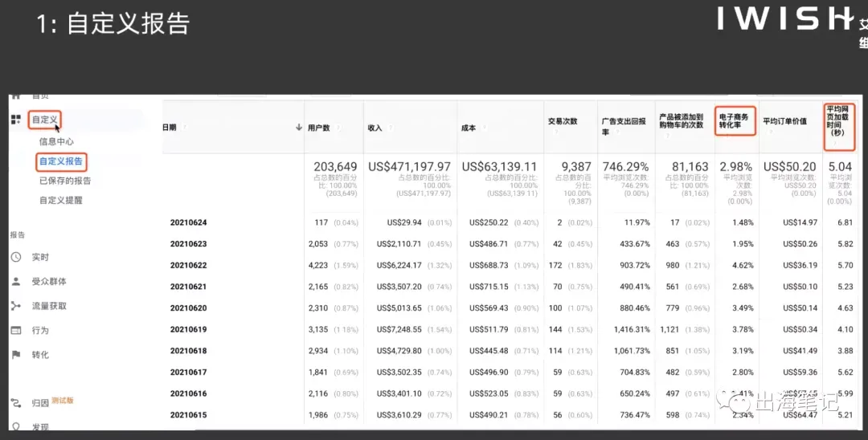868x440 pixels.
Task: Select the date row 20210622
Action: 188,265
